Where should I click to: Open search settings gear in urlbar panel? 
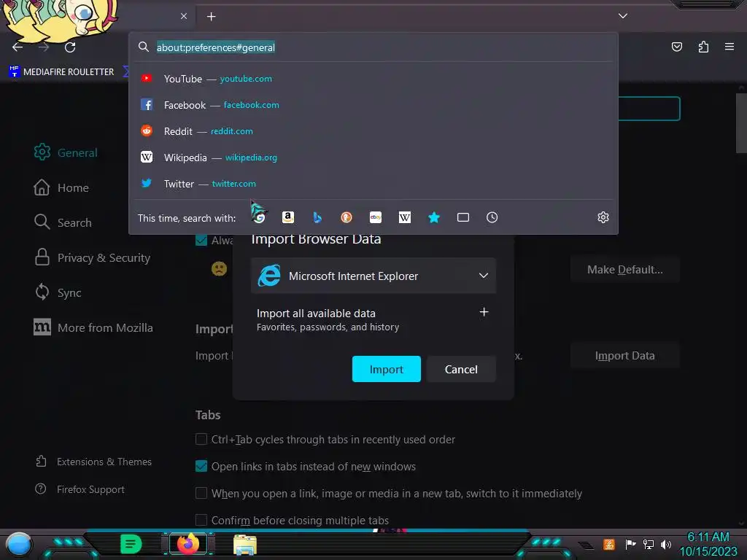[x=603, y=217]
